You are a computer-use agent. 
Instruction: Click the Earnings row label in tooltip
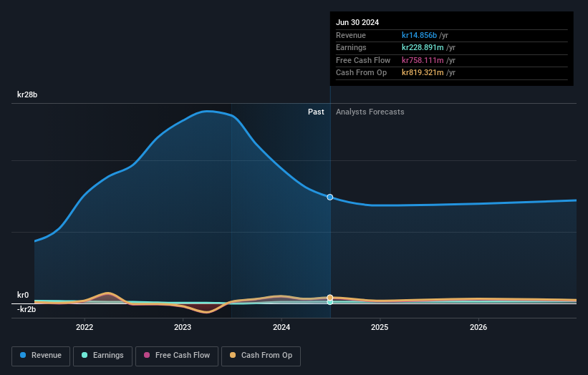tap(351, 47)
